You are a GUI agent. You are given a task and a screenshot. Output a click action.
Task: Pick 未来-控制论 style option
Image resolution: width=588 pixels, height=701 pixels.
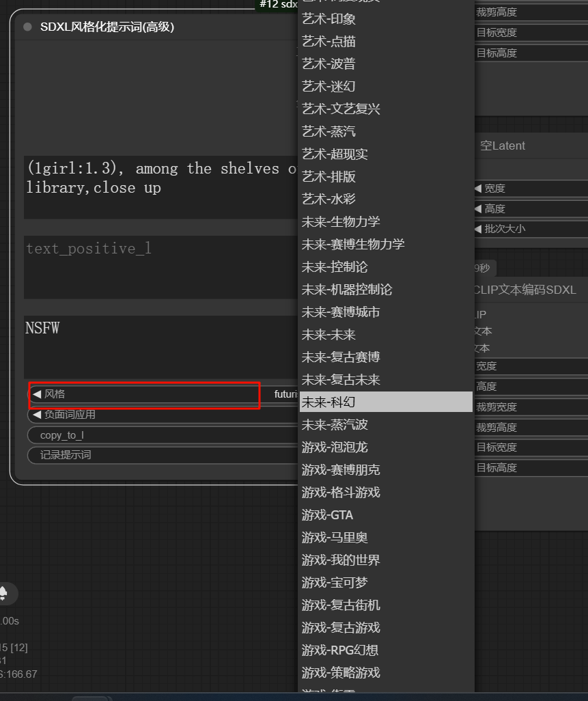pyautogui.click(x=386, y=267)
